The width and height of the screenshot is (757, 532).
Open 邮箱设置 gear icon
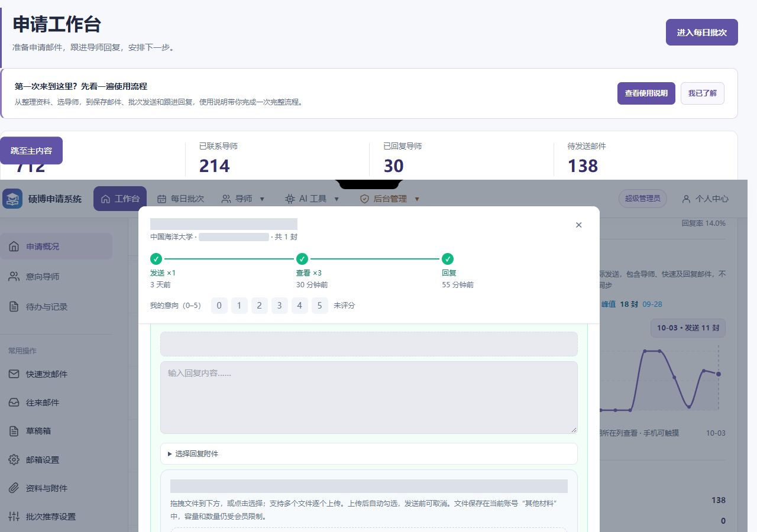14,460
